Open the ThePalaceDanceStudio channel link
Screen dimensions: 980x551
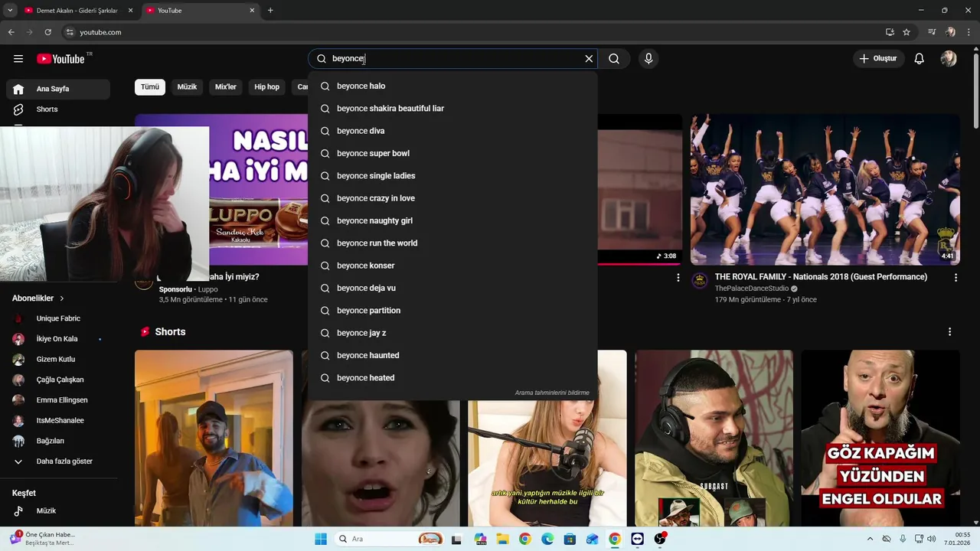[x=751, y=289]
